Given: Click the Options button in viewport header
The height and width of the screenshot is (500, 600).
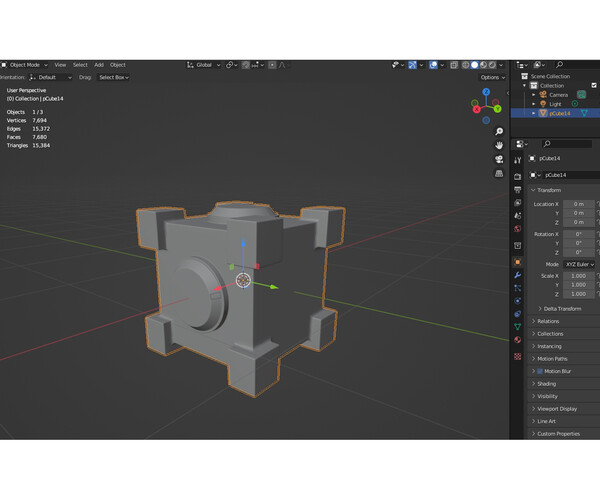Looking at the screenshot, I should [491, 77].
